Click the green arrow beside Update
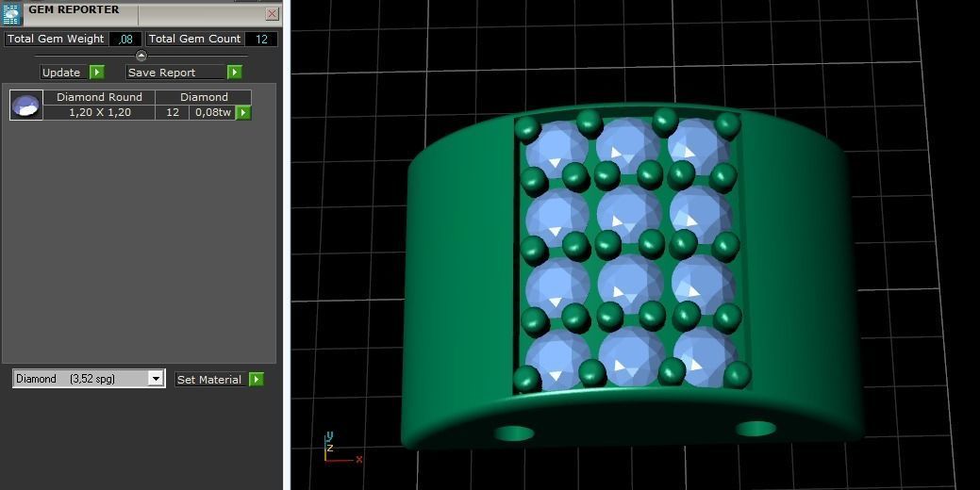This screenshot has width=980, height=490. (97, 73)
